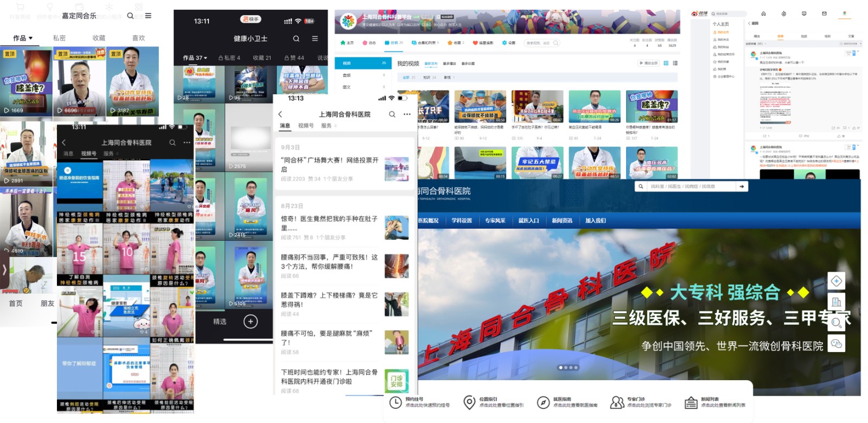Open 专家风采 menu on hospital website
The width and height of the screenshot is (868, 423).
pos(495,221)
